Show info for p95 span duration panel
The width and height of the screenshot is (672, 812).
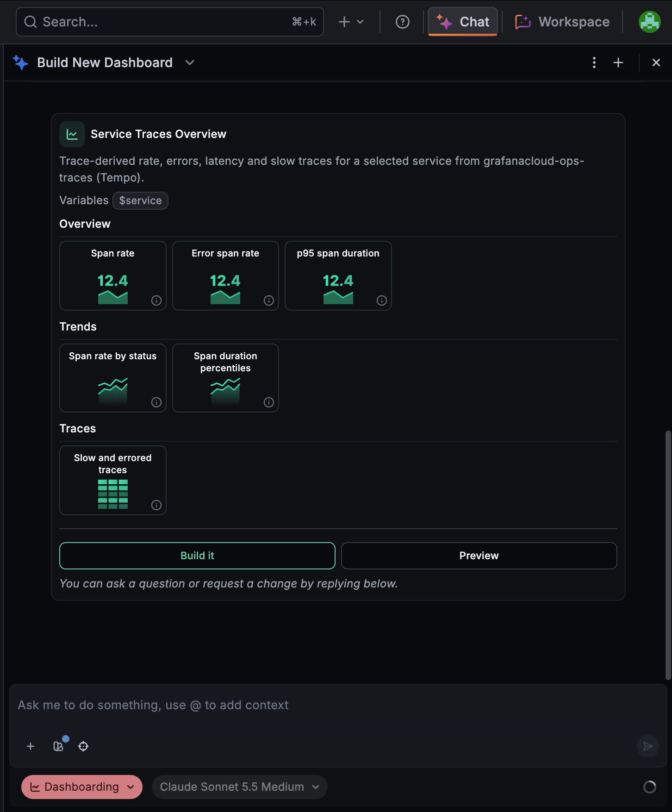[x=382, y=300]
